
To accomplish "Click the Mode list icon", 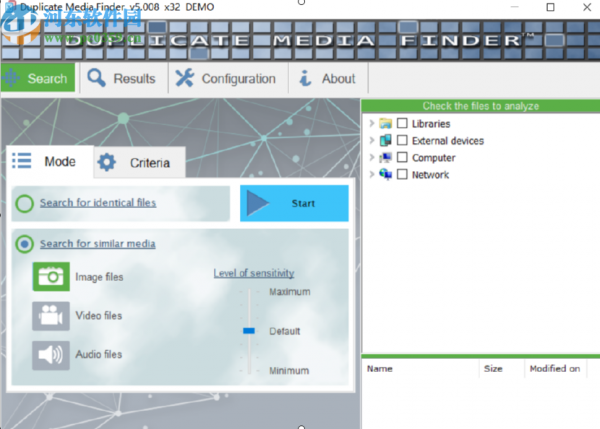I will pyautogui.click(x=22, y=161).
